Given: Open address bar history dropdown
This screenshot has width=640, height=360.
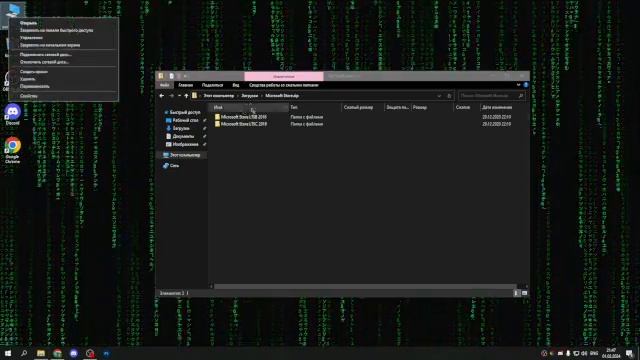Looking at the screenshot, I should tap(439, 96).
